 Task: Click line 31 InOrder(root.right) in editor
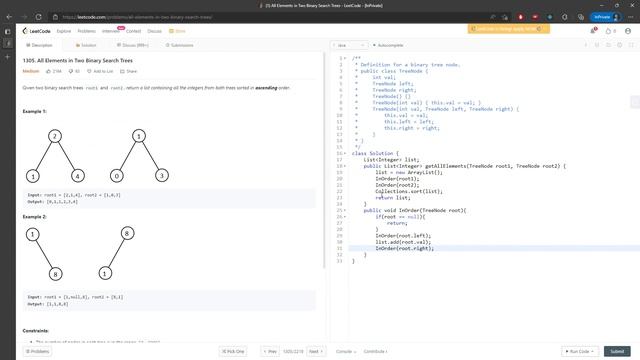coord(404,248)
